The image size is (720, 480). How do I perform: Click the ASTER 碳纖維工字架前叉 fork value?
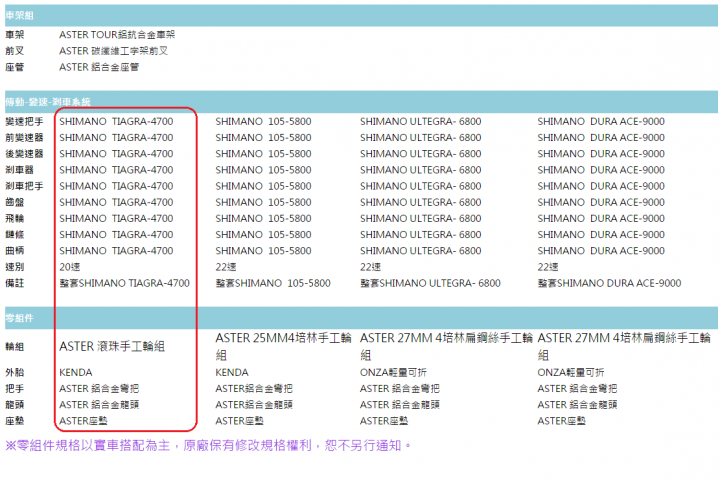coord(113,51)
